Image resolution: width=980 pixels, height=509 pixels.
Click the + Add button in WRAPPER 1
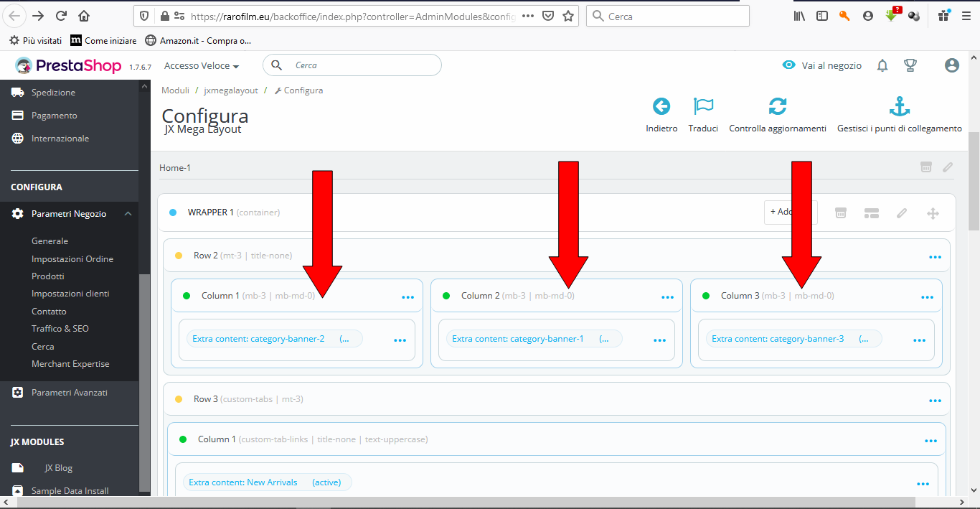[x=791, y=212]
